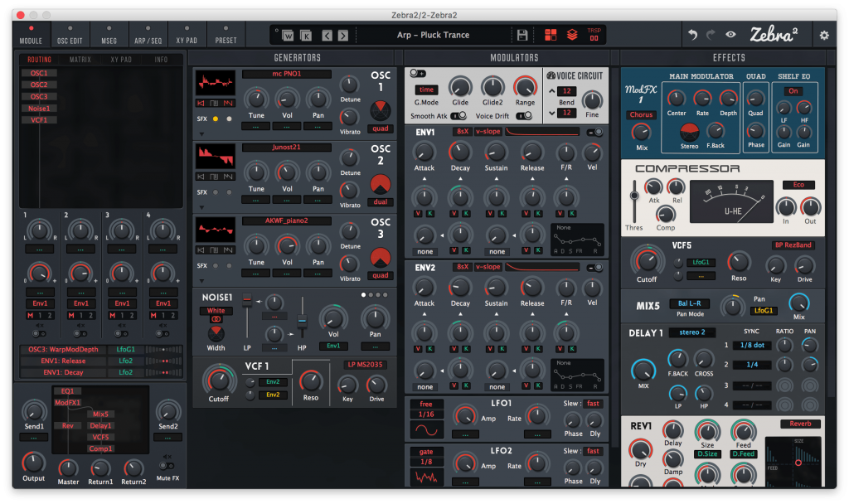The height and width of the screenshot is (504, 849).
Task: Go to previous preset with the left arrow
Action: [x=326, y=35]
